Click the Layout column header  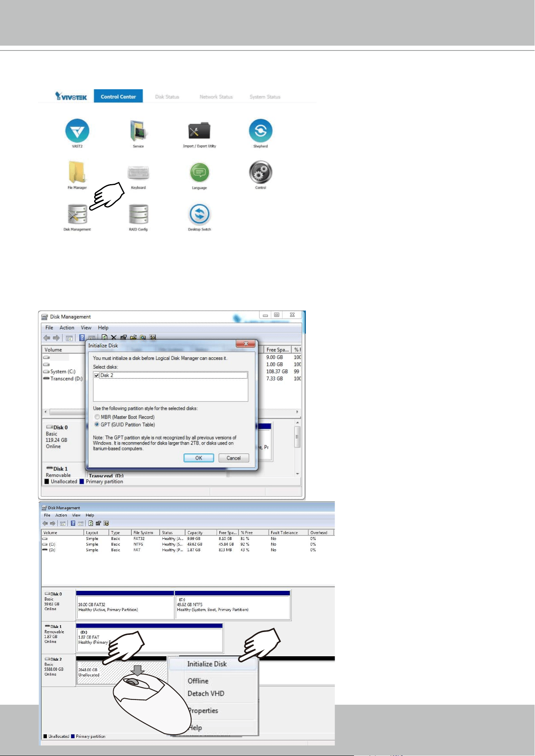pos(97,533)
